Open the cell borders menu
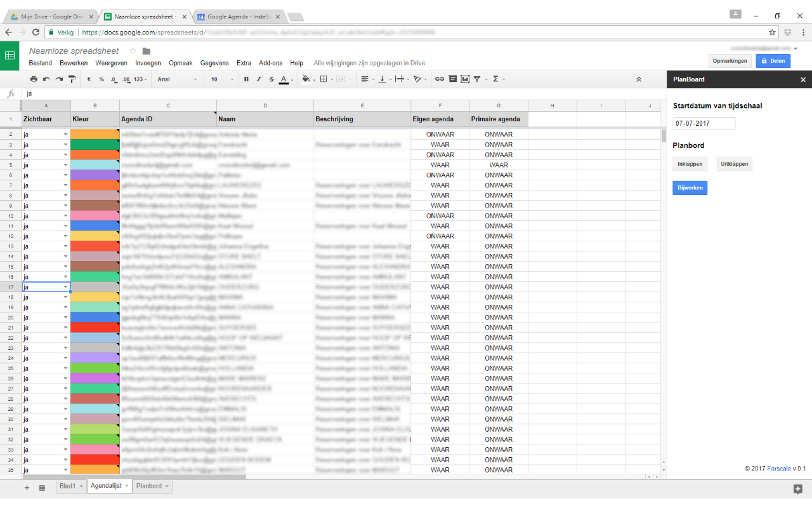The image size is (812, 508). pyautogui.click(x=325, y=79)
